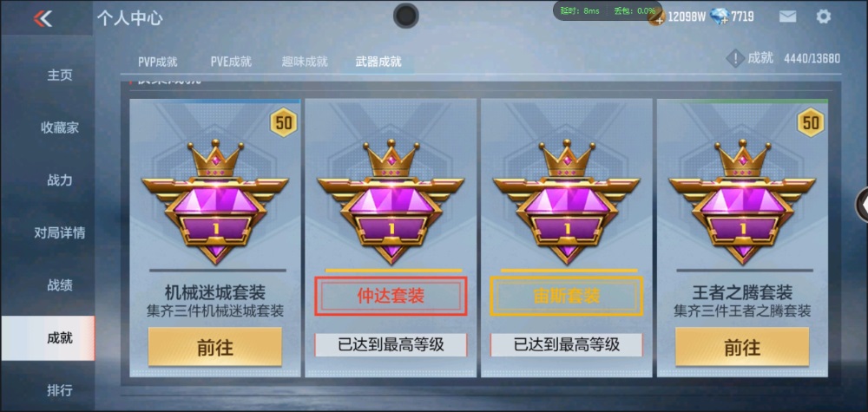
Task: Switch to the PVP成就 tab
Action: coord(158,62)
